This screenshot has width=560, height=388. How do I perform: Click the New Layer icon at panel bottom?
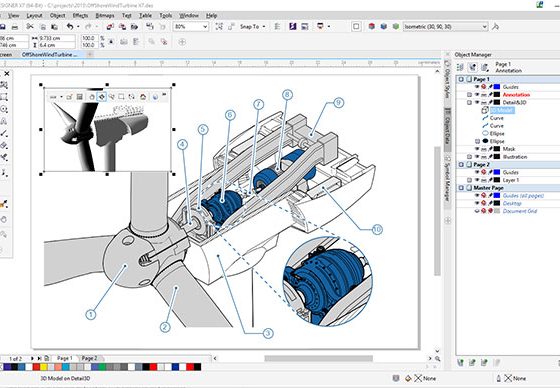click(x=460, y=363)
